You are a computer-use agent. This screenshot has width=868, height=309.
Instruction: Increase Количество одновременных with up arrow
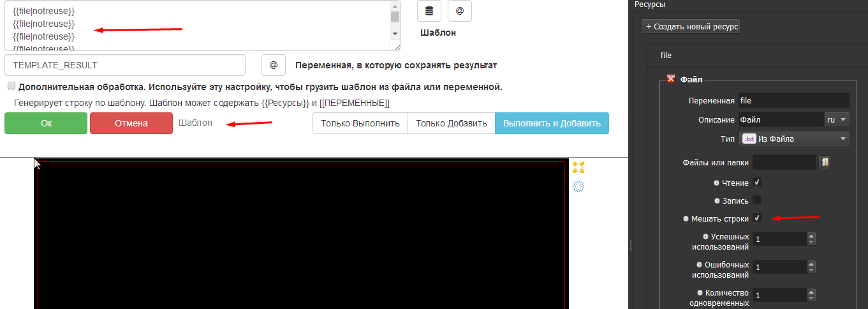(x=811, y=292)
